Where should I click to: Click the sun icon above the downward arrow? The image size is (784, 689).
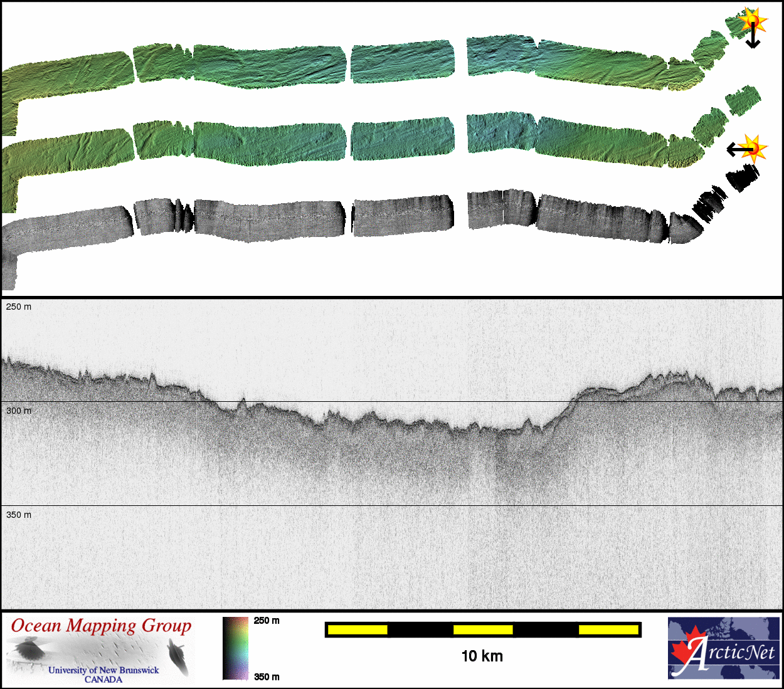coord(752,20)
